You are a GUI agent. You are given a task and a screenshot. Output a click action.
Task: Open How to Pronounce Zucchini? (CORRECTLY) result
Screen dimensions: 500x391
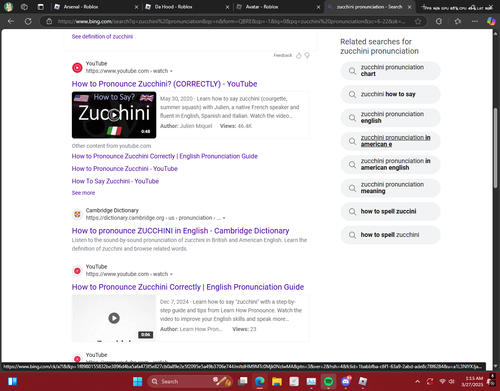(x=164, y=84)
